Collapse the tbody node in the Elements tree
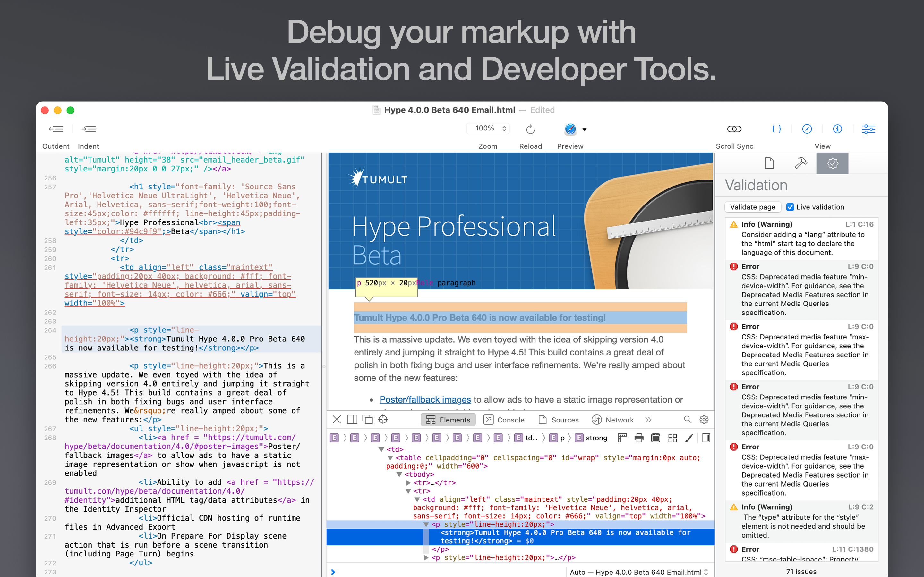Screen dimensions: 924x577 [399, 474]
